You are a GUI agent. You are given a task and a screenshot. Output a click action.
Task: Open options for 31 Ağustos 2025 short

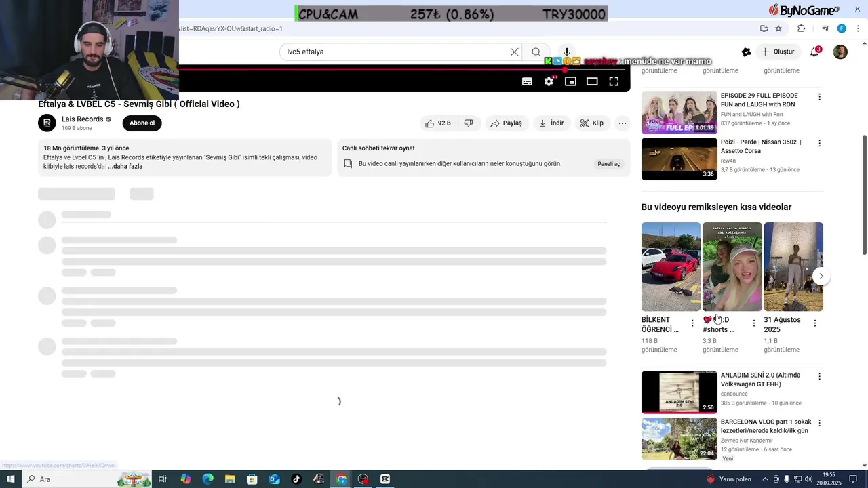[x=814, y=323]
